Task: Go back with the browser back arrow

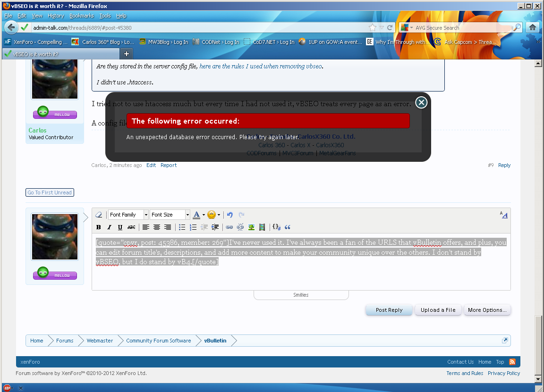Action: pyautogui.click(x=11, y=27)
